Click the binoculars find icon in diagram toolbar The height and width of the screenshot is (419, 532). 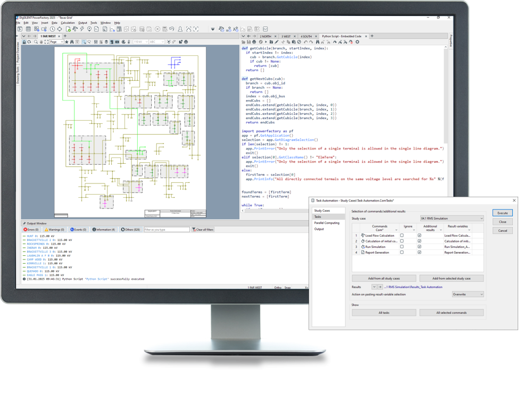pyautogui.click(x=72, y=42)
